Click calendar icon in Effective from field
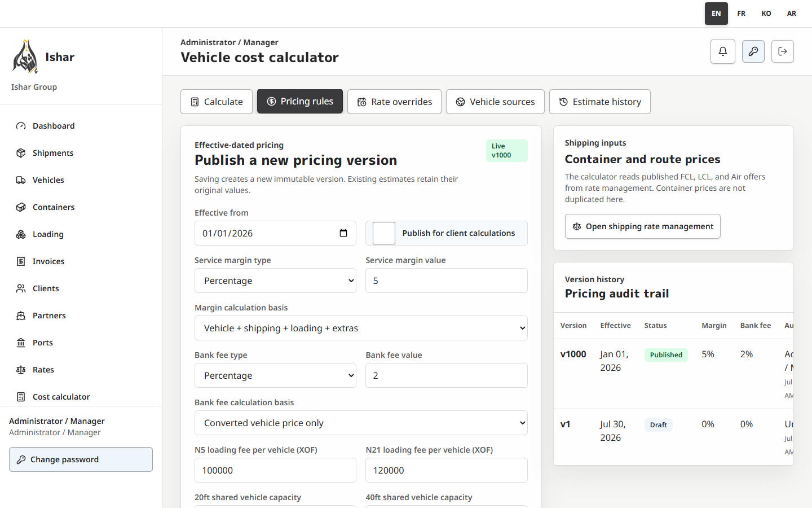This screenshot has height=508, width=812. [343, 233]
